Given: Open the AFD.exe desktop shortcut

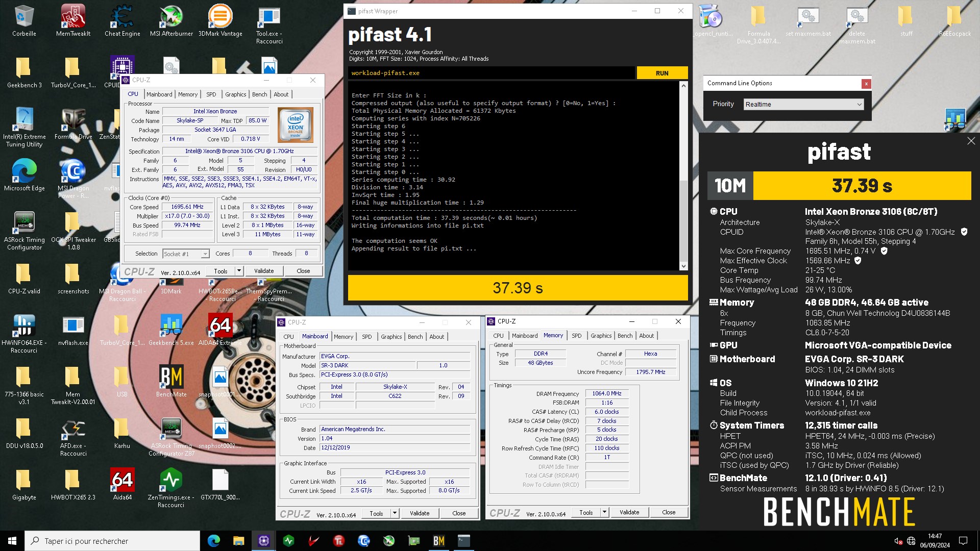Looking at the screenshot, I should tap(73, 437).
